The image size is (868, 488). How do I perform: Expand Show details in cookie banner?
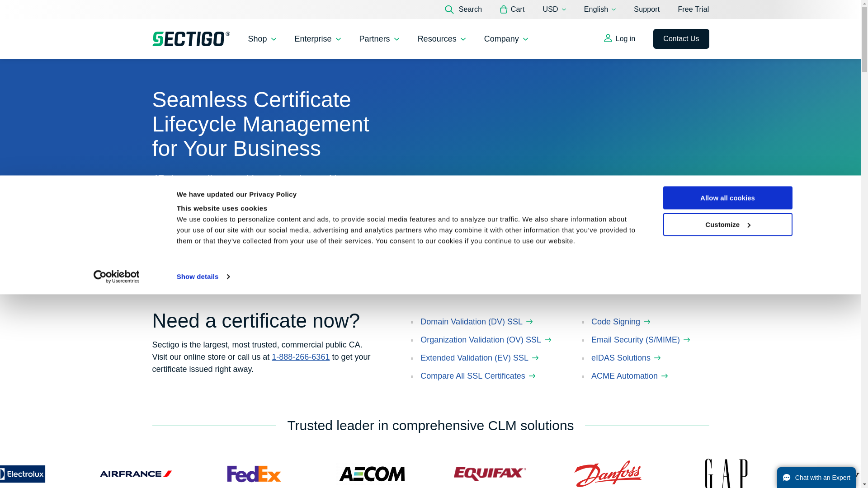[x=203, y=277]
